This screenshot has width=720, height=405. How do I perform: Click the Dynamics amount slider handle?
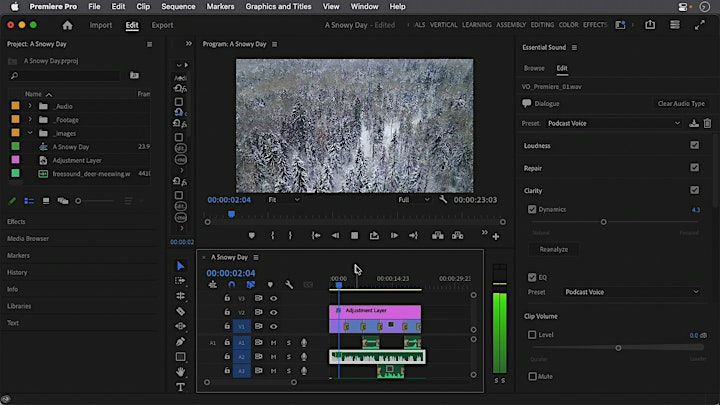click(603, 222)
